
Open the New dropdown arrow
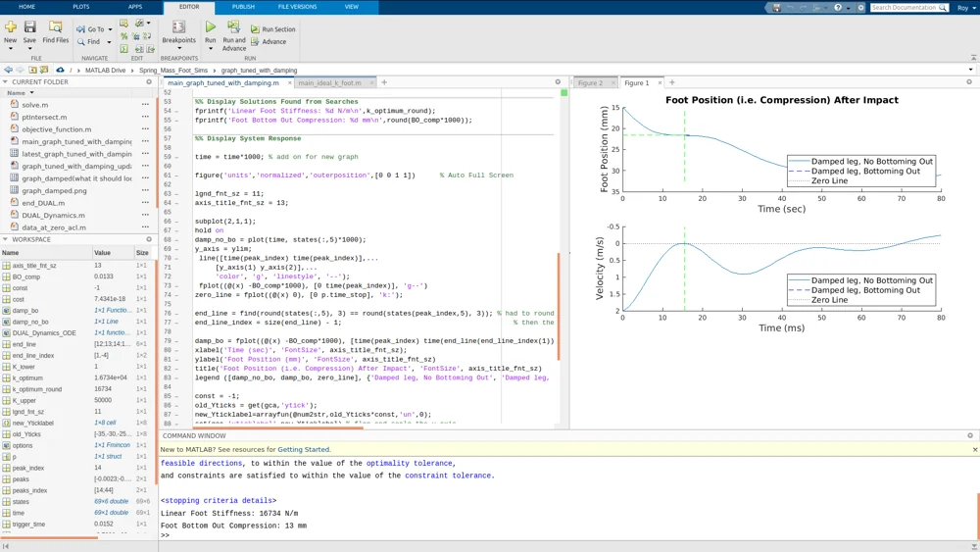(11, 49)
